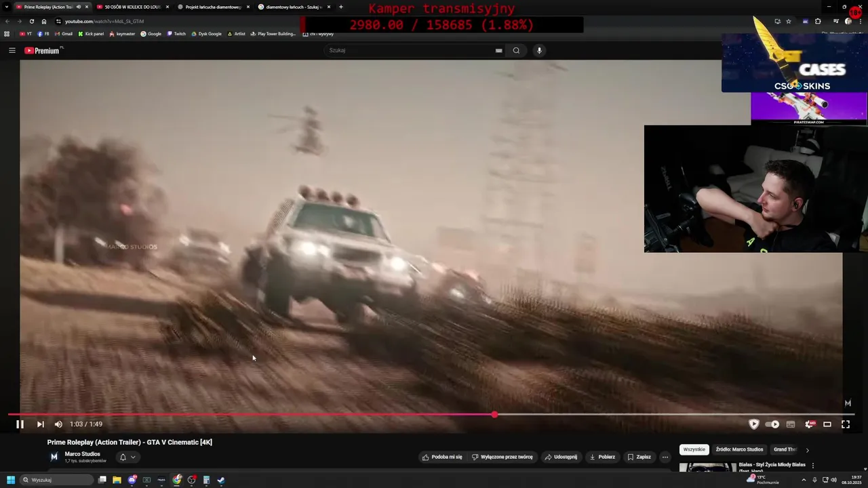Pause the video playback
Screen dimensions: 868x488
coord(20,424)
